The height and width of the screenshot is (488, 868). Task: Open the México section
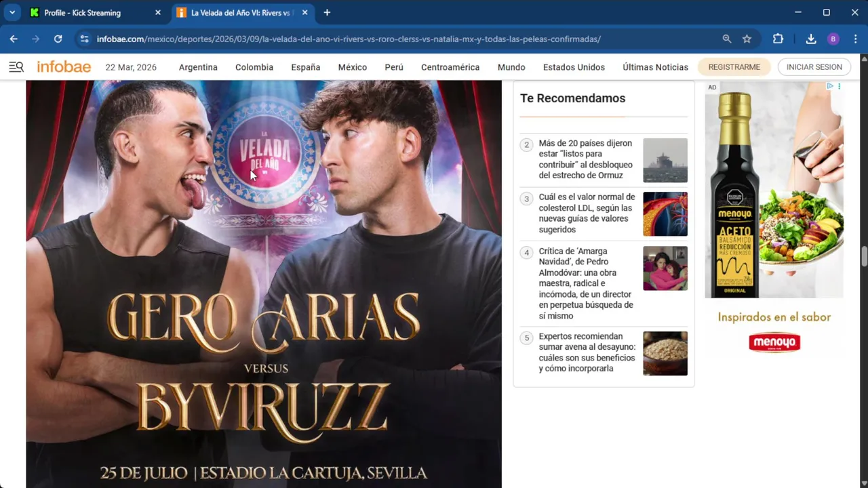pos(353,67)
